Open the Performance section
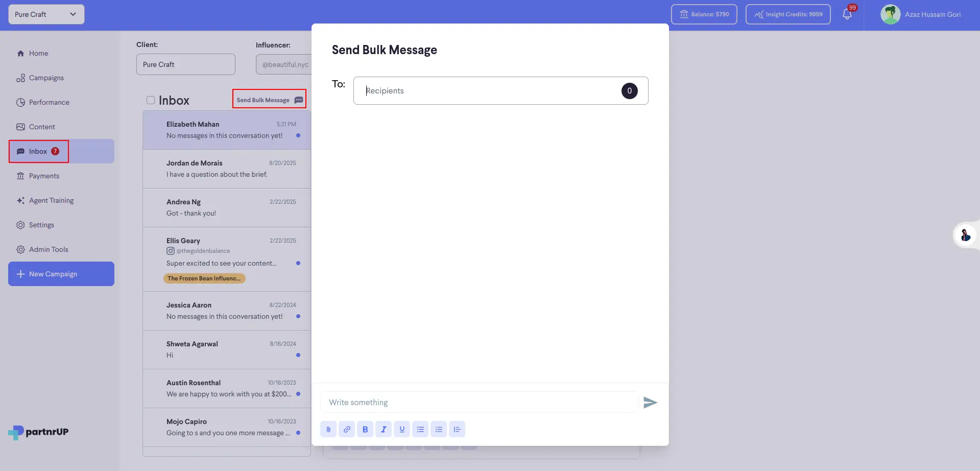The height and width of the screenshot is (471, 980). [61, 102]
